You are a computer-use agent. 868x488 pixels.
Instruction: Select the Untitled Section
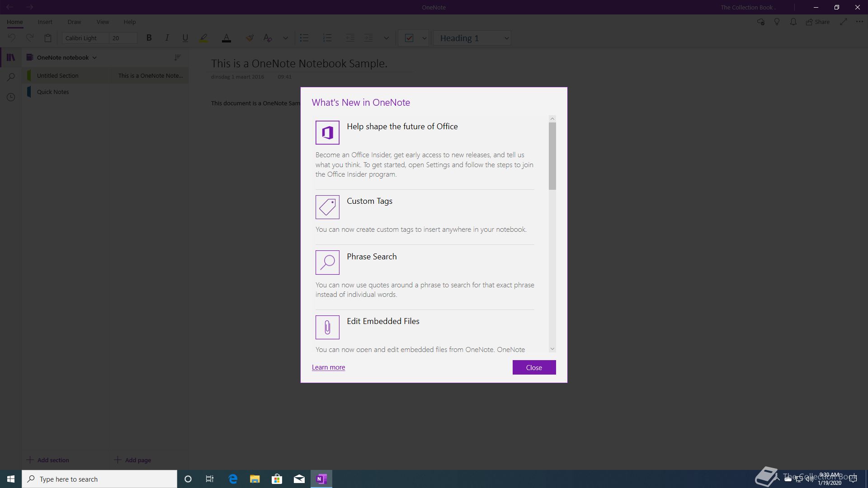pyautogui.click(x=66, y=75)
